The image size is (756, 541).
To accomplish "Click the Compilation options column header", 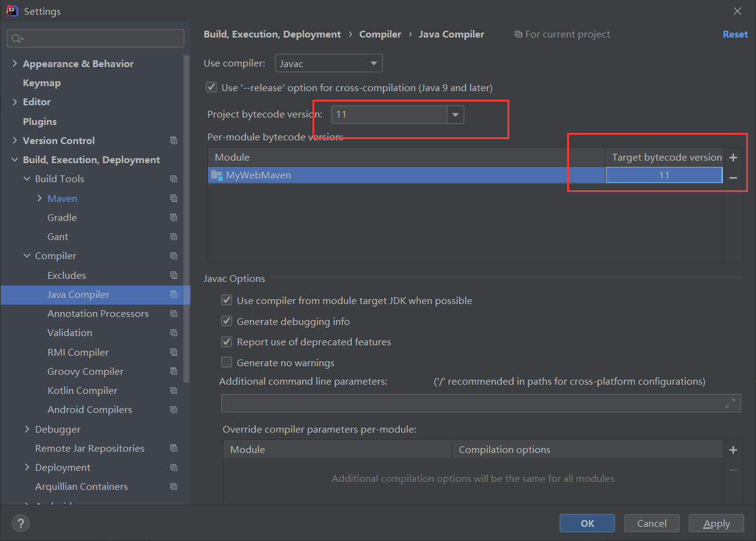I will [x=587, y=449].
